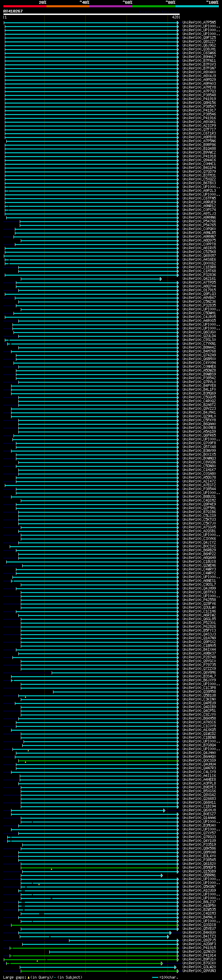Image resolution: width=222 pixels, height=980 pixels.
Task: Click the yellow Large gaps triangle legend icon
Action: pos(28,977)
